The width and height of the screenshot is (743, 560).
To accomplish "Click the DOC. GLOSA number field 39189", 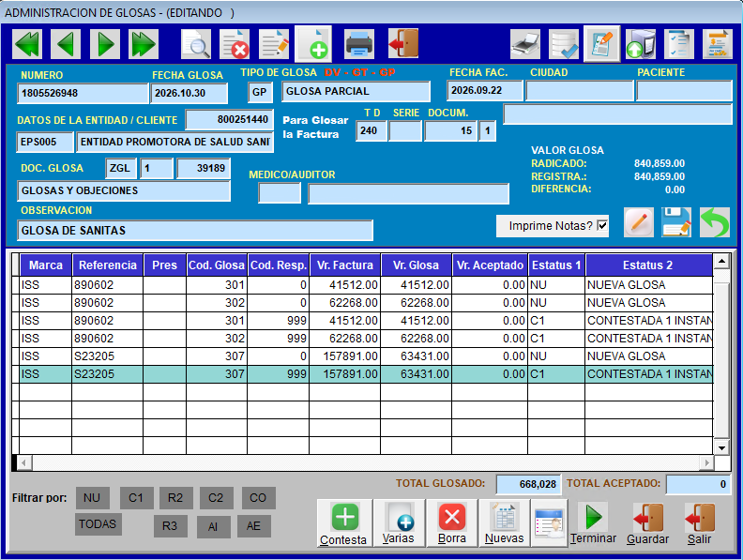I will click(204, 168).
